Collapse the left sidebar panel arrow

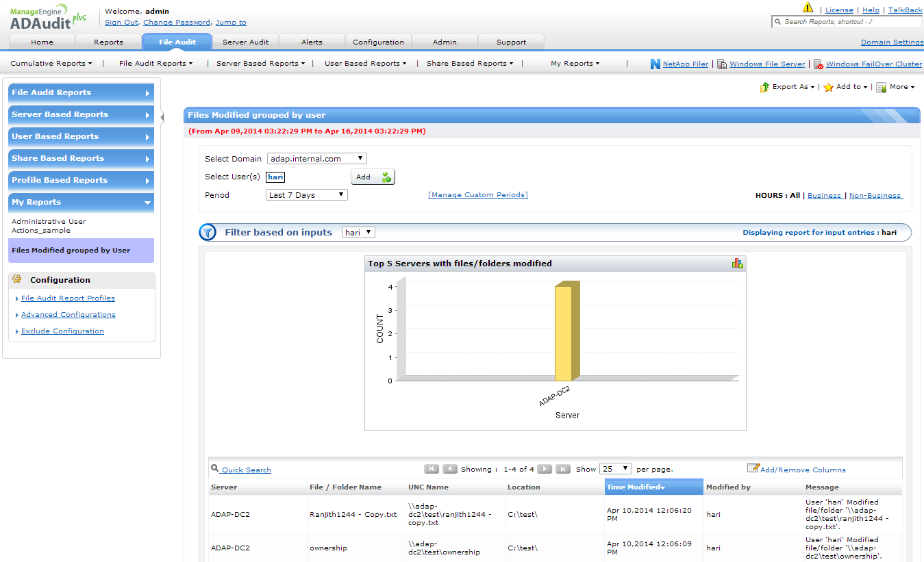(x=162, y=117)
